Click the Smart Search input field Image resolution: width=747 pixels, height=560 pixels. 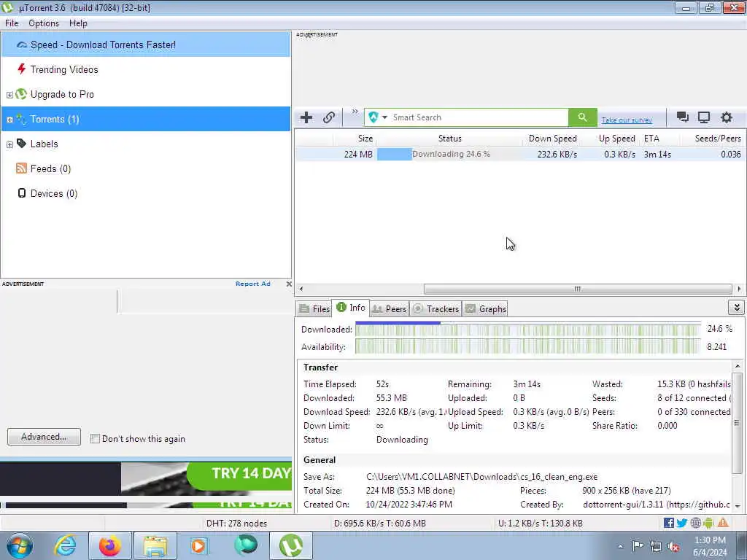tap(479, 117)
